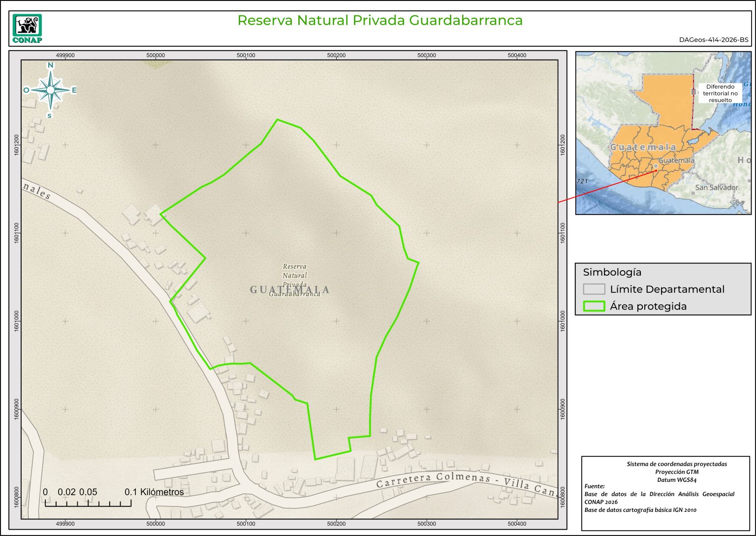Click the 500200 coordinate label on top edge
Image resolution: width=756 pixels, height=536 pixels.
336,56
